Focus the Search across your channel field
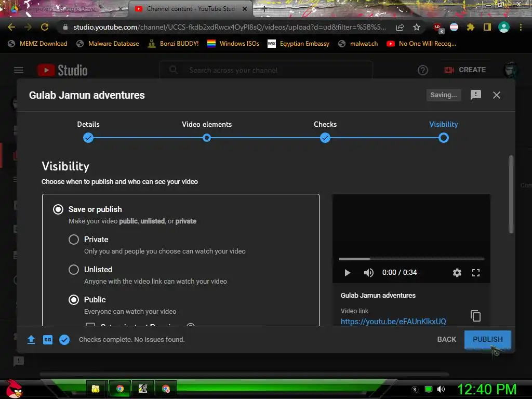This screenshot has height=399, width=532. pos(266,70)
